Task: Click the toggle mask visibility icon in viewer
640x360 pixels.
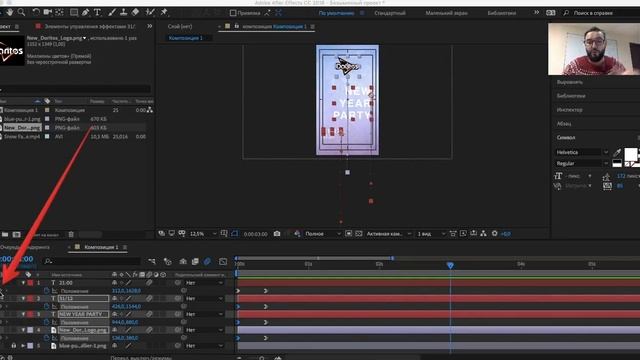Action: click(234, 234)
